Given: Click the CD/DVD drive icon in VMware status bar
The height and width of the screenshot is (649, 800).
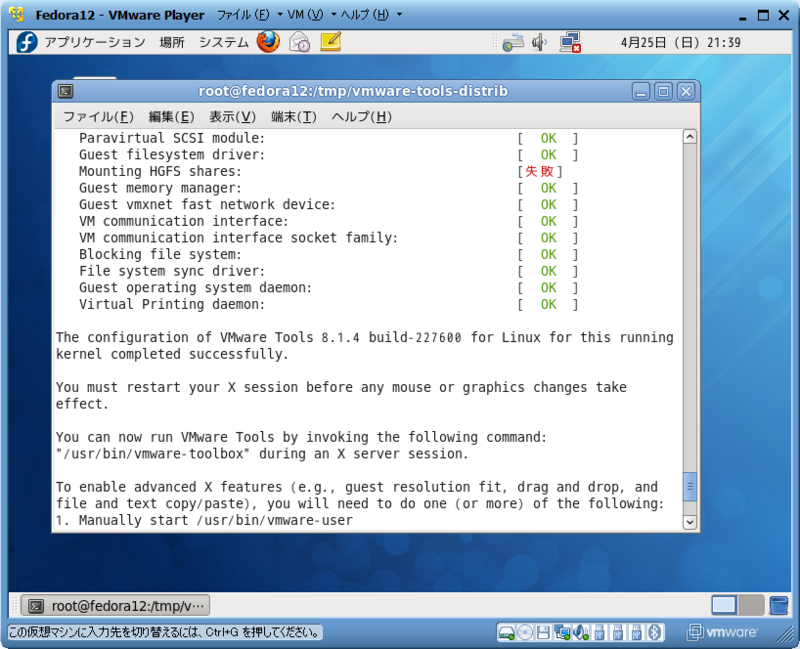Looking at the screenshot, I should tap(525, 633).
